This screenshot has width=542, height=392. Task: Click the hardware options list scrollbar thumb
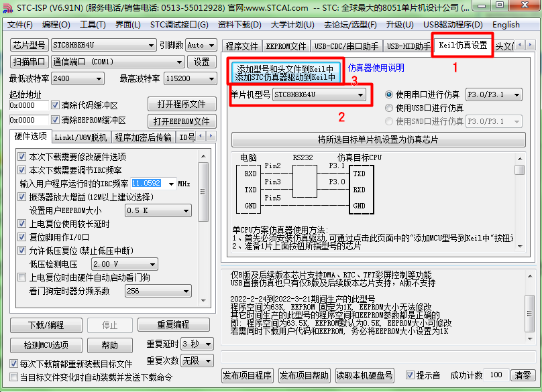[203, 192]
